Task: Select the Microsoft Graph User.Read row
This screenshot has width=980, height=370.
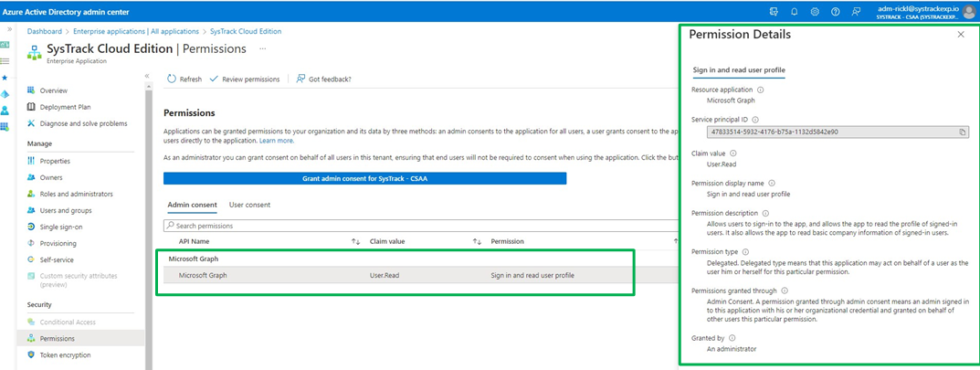Action: 421,275
